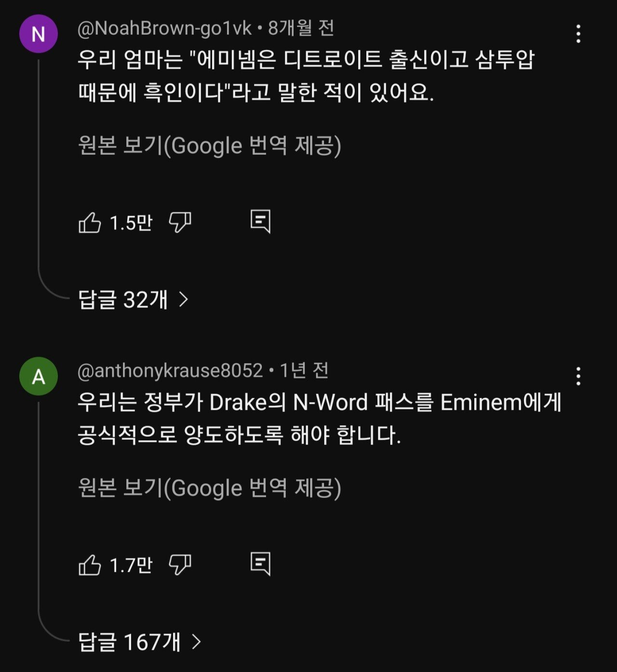Reply to anthonykrause8052's comment via reply icon
The image size is (617, 672).
pyautogui.click(x=260, y=564)
